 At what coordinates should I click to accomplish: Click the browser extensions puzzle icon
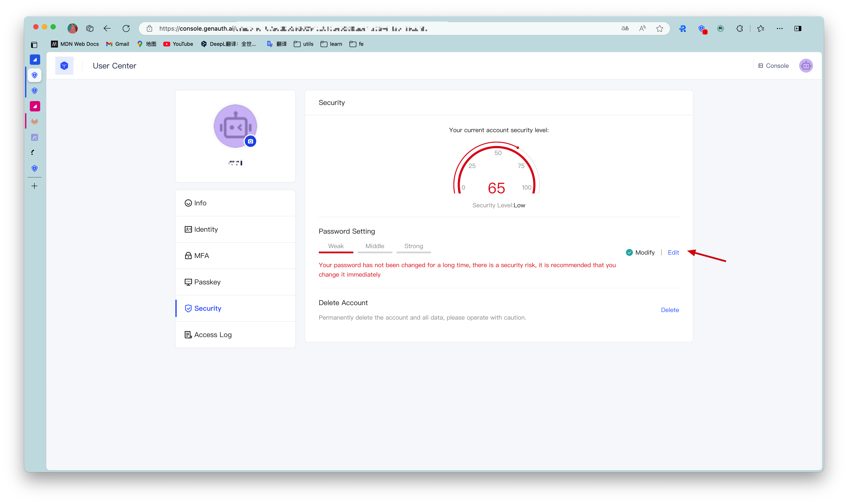point(740,29)
